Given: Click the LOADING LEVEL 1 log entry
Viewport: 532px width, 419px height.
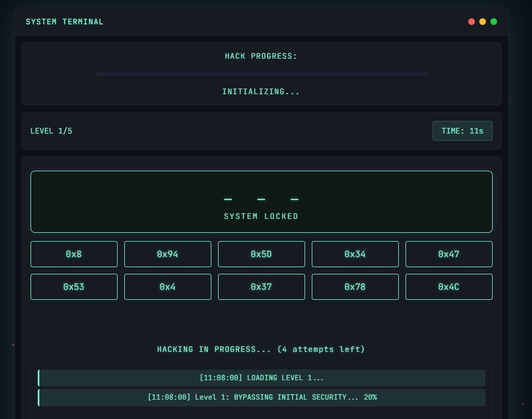Looking at the screenshot, I should (x=261, y=378).
